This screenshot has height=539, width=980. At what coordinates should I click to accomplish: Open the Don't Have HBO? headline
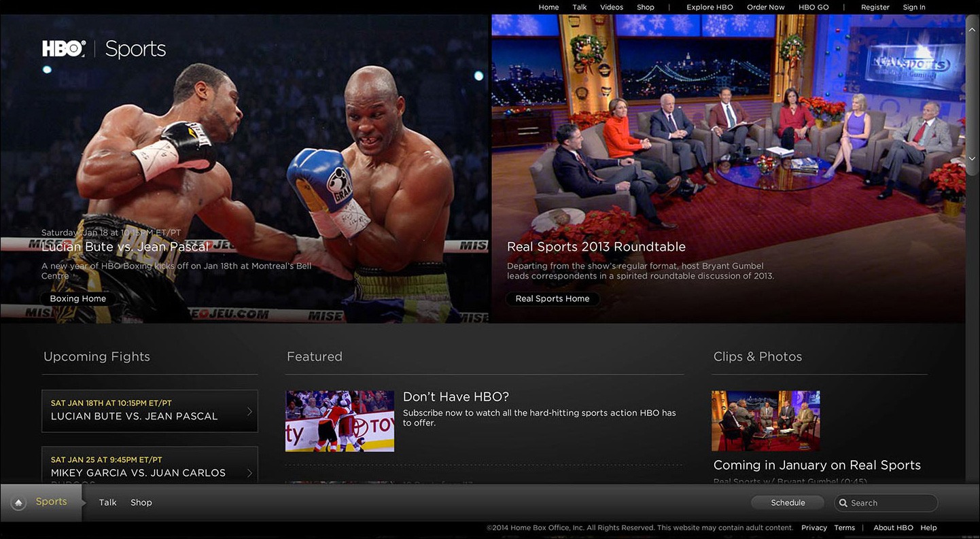pos(456,397)
